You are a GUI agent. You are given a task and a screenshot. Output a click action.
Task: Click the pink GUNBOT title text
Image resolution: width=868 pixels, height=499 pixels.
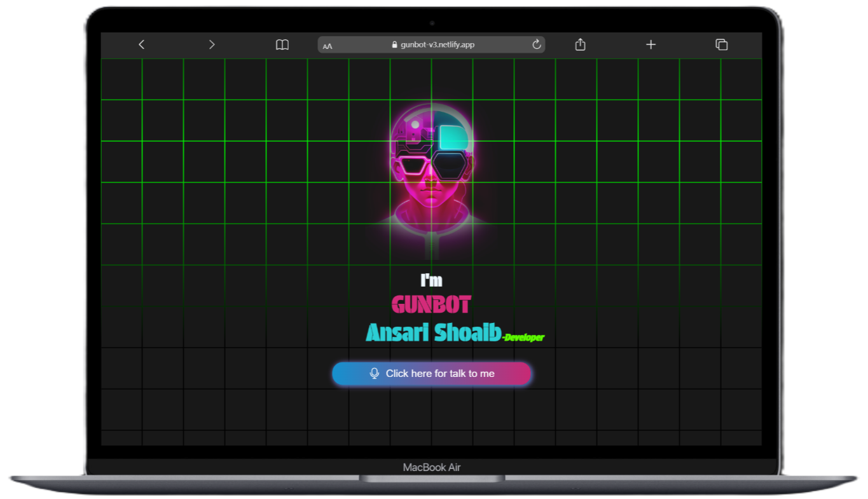click(431, 305)
